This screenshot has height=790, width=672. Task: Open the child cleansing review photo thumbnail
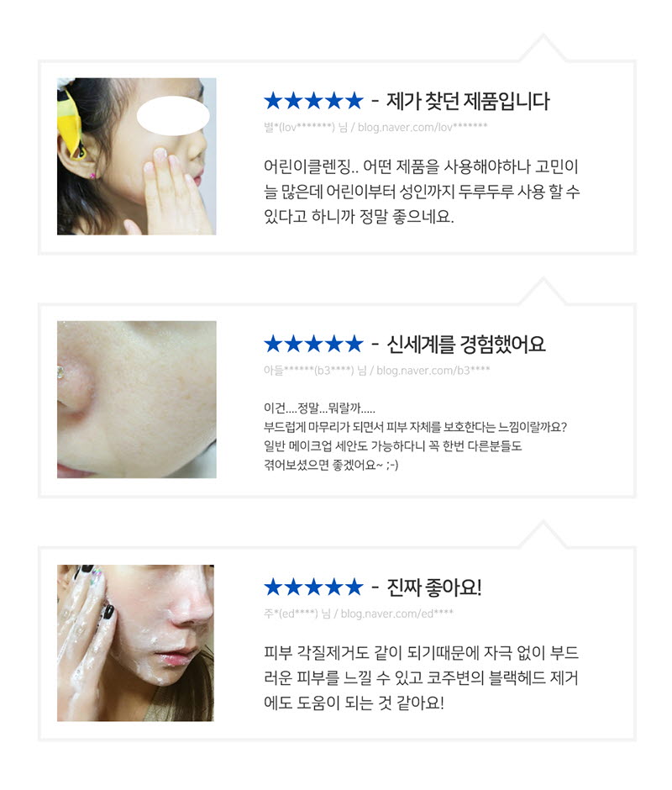tap(137, 156)
